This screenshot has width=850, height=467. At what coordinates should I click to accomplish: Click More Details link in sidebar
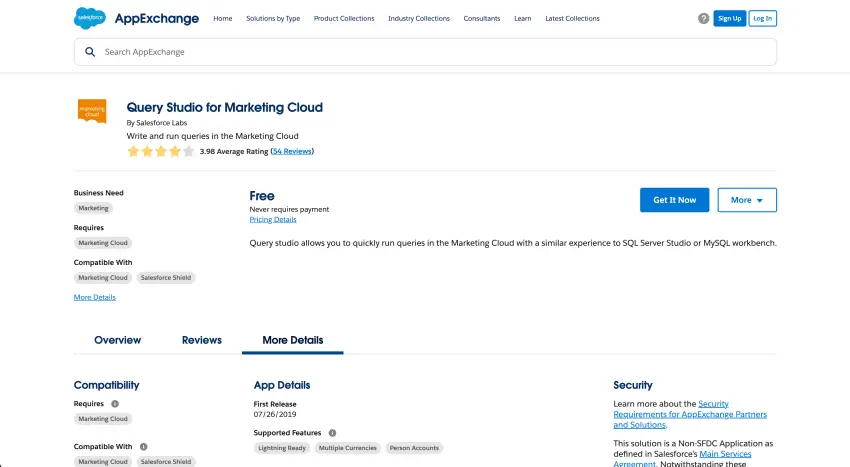point(94,297)
